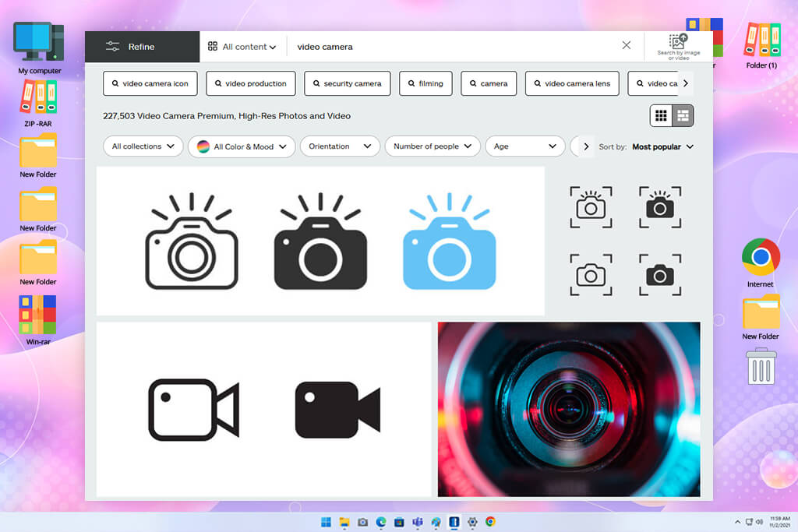Image resolution: width=798 pixels, height=532 pixels.
Task: Select the framed solid camera without flash
Action: pyautogui.click(x=660, y=275)
